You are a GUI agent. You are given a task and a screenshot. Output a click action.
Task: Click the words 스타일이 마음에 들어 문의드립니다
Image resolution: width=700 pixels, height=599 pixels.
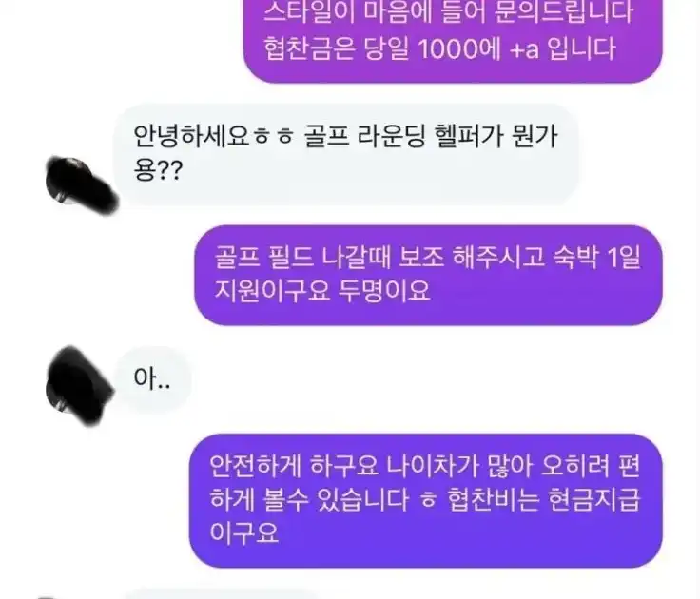(448, 12)
